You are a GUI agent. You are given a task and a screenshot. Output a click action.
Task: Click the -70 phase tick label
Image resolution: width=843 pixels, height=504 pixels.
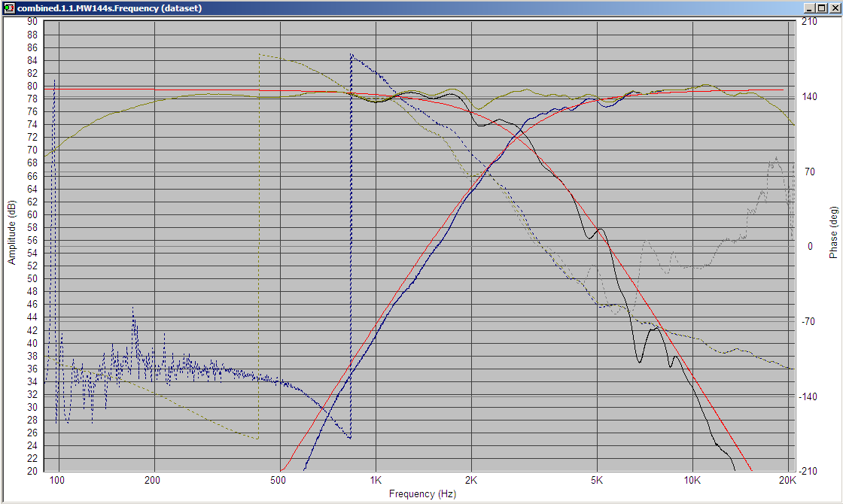[x=808, y=321]
